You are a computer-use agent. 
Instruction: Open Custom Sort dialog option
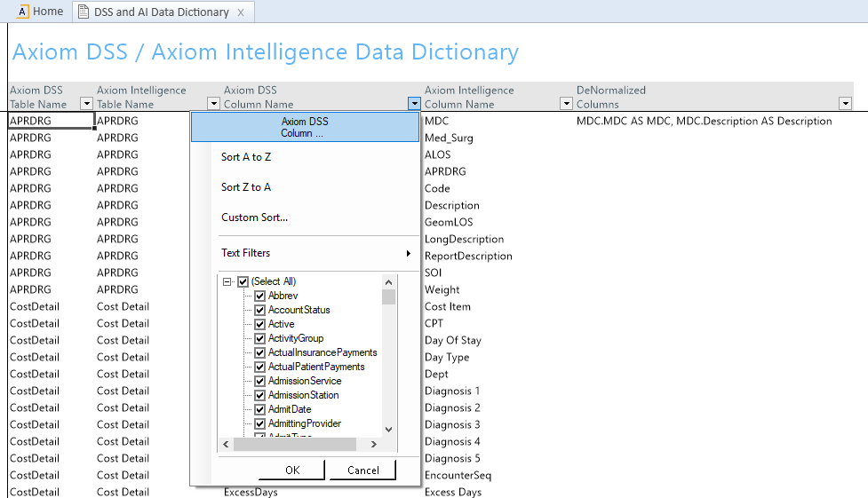point(255,217)
